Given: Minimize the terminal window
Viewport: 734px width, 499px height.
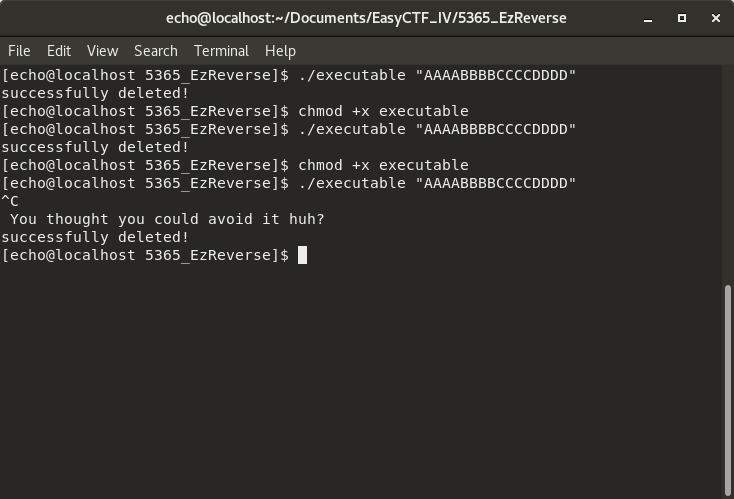Looking at the screenshot, I should [648, 18].
